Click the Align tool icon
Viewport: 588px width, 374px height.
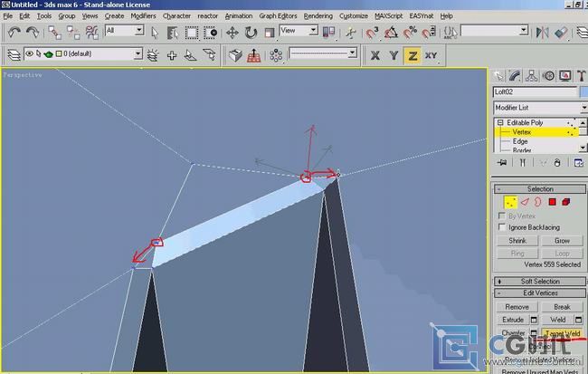(561, 33)
